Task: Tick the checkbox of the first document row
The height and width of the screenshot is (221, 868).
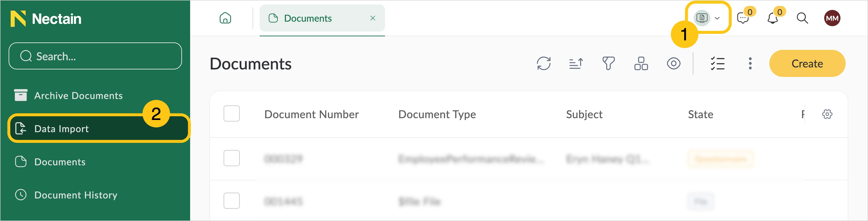Action: point(231,158)
